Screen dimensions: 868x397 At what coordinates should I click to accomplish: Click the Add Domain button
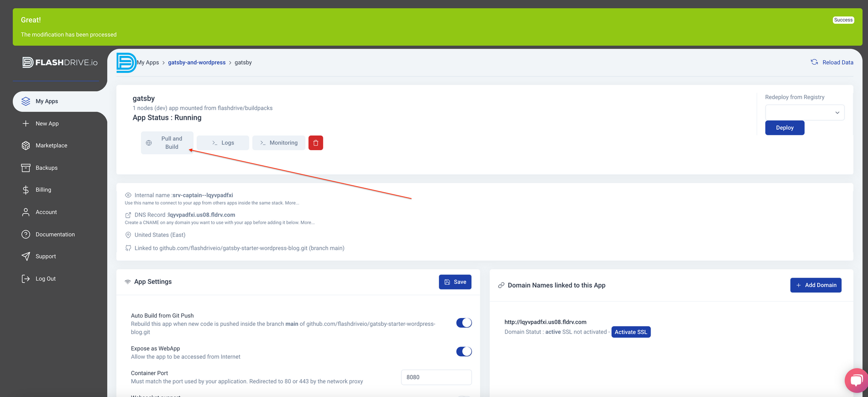click(815, 285)
